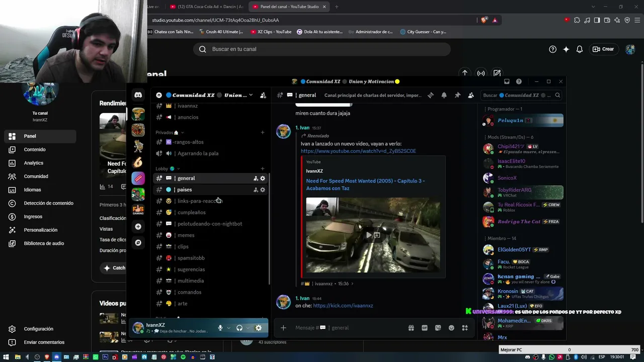Open Discord user settings gear
This screenshot has height=362, width=644.
pos(259,328)
